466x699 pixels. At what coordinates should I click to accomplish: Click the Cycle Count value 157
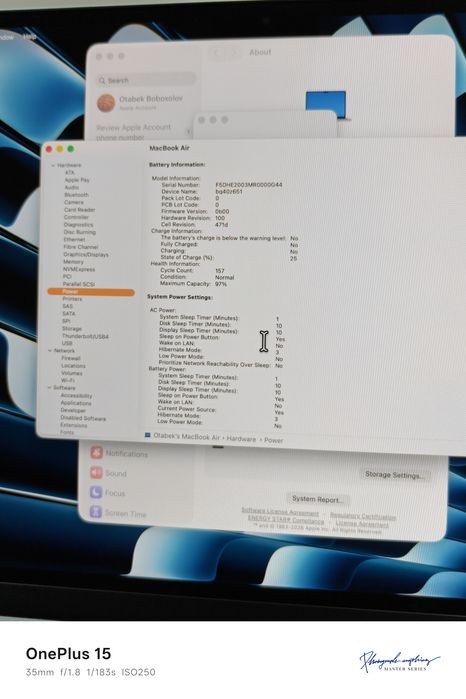pyautogui.click(x=220, y=271)
